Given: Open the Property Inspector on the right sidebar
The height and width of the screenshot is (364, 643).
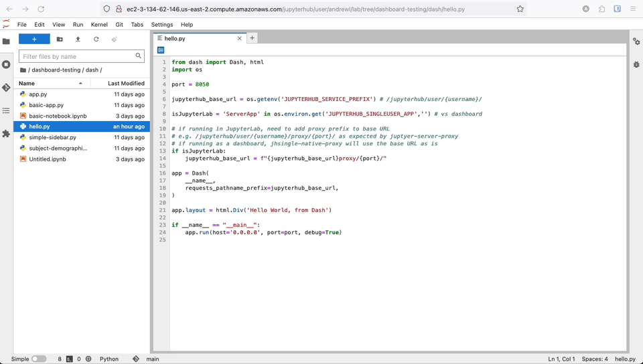Looking at the screenshot, I should 636,41.
